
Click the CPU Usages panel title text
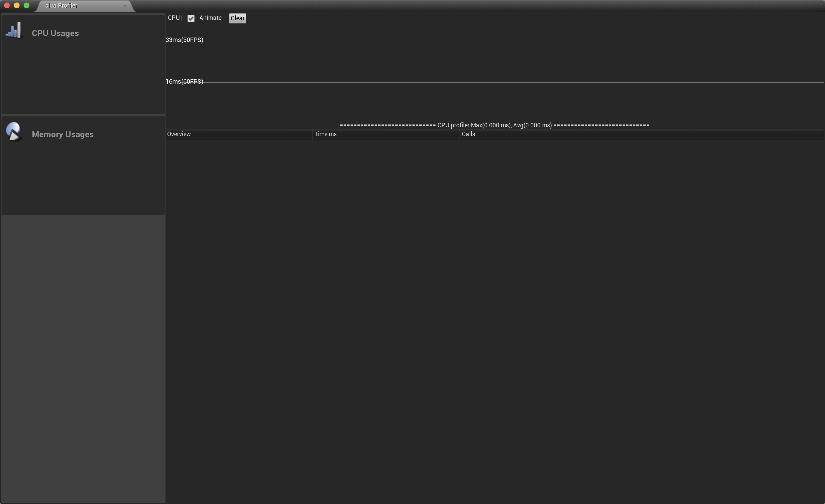(x=55, y=33)
